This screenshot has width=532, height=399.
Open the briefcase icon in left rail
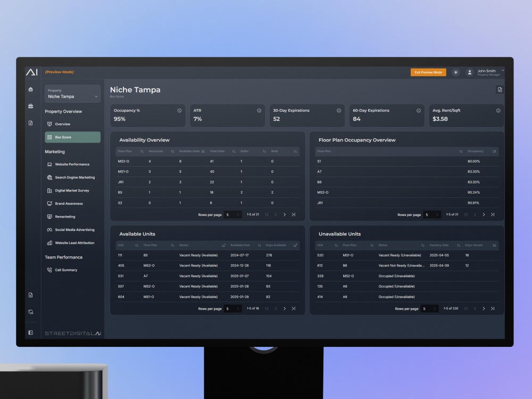point(30,106)
